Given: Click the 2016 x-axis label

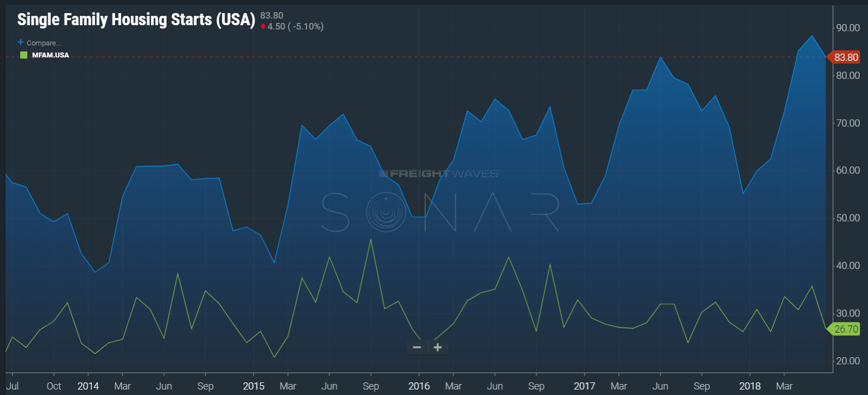Looking at the screenshot, I should 419,386.
